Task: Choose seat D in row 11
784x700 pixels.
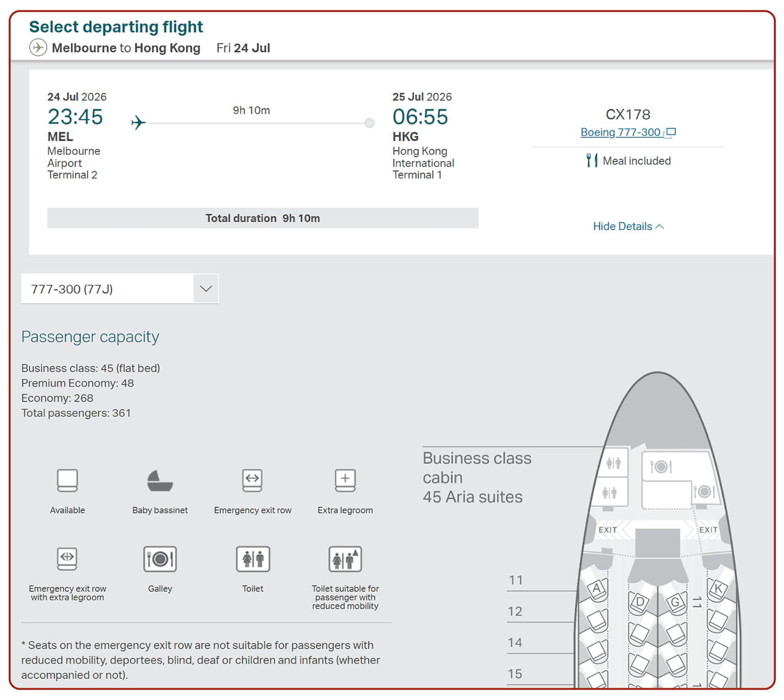Action: 639,602
